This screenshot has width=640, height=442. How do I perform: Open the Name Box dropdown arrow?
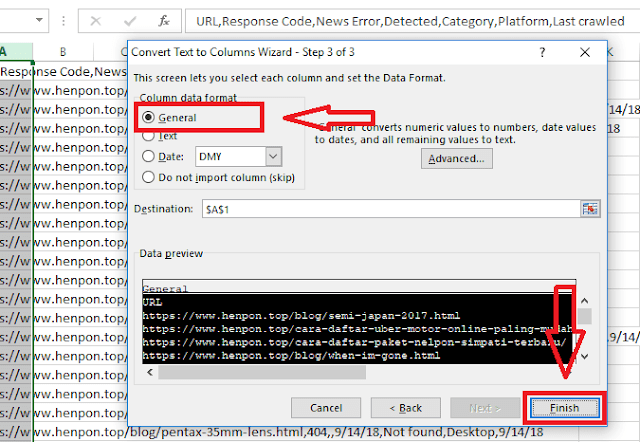[39, 20]
